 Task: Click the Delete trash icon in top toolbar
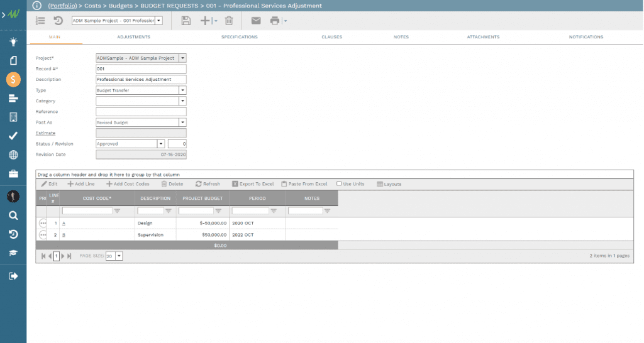tap(229, 21)
